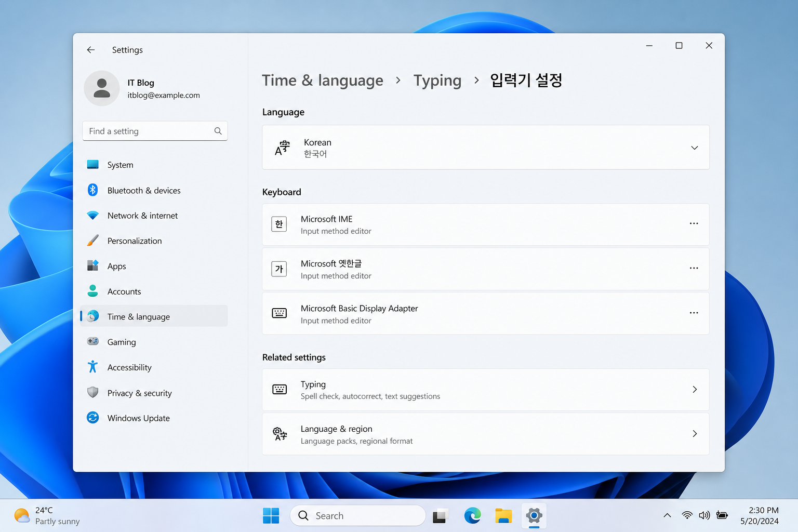Screen dimensions: 798x532
Task: Go to System settings
Action: 154,165
